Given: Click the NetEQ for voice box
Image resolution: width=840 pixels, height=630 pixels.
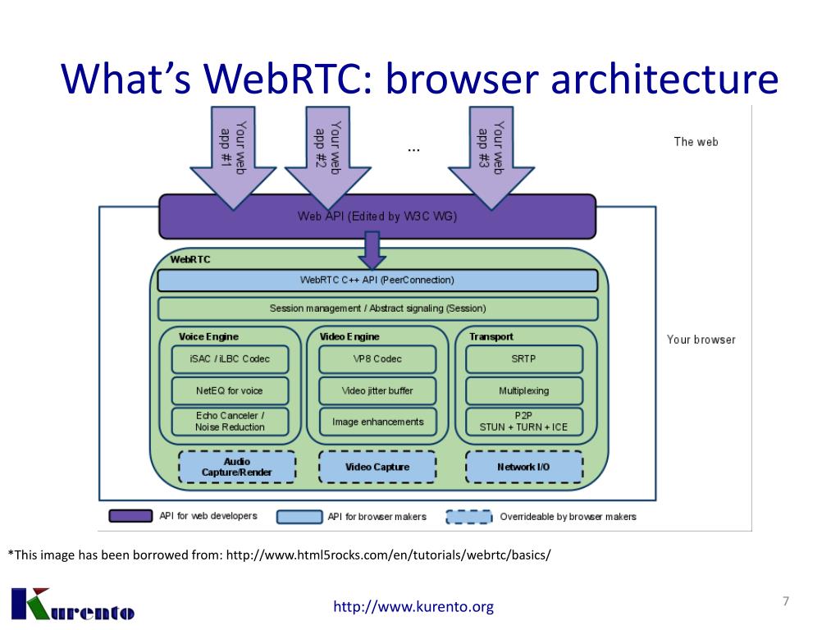Looking at the screenshot, I should point(230,390).
